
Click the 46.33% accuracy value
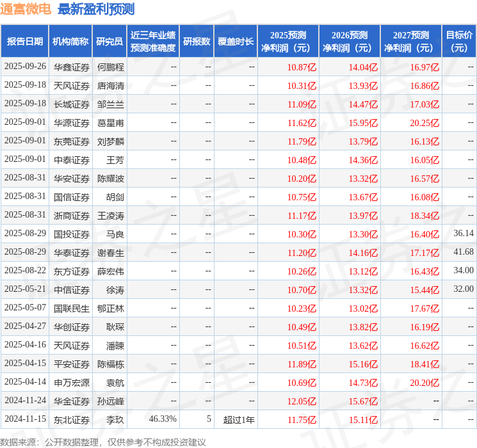163,419
